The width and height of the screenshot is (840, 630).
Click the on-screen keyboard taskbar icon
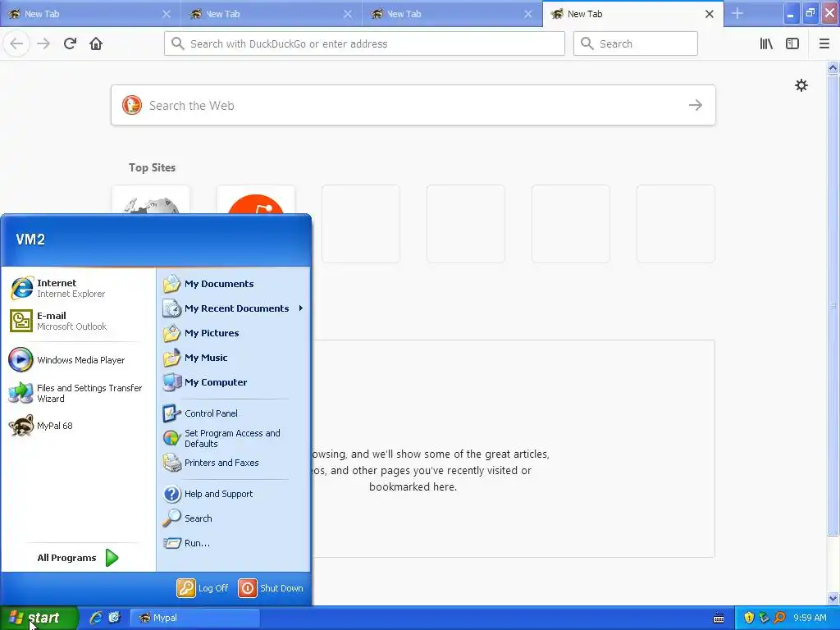point(719,619)
